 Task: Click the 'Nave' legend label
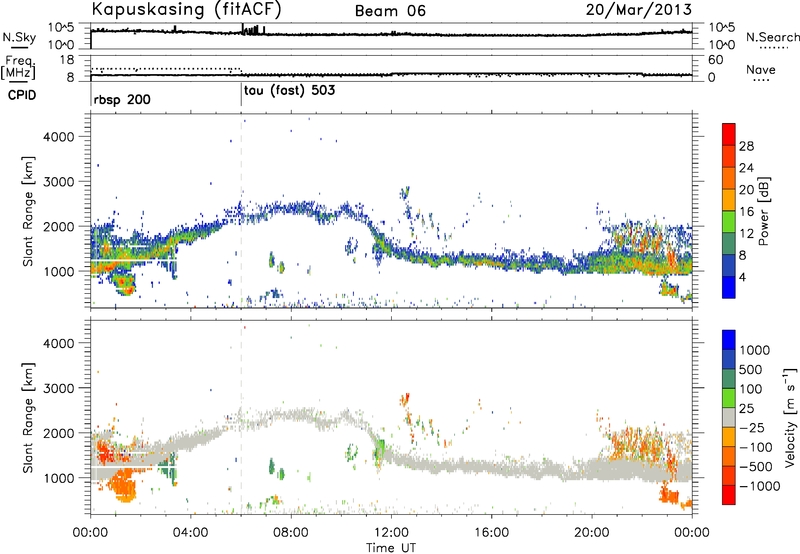(761, 69)
